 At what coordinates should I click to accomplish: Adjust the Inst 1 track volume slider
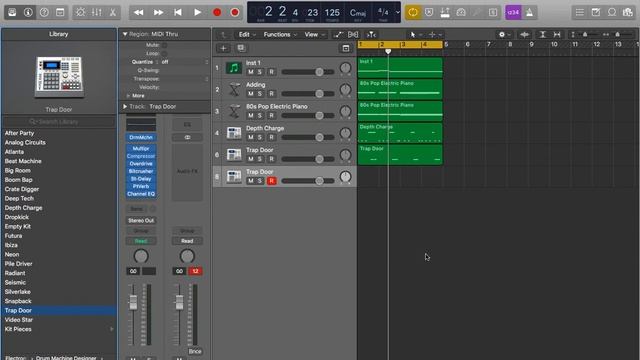click(x=319, y=72)
